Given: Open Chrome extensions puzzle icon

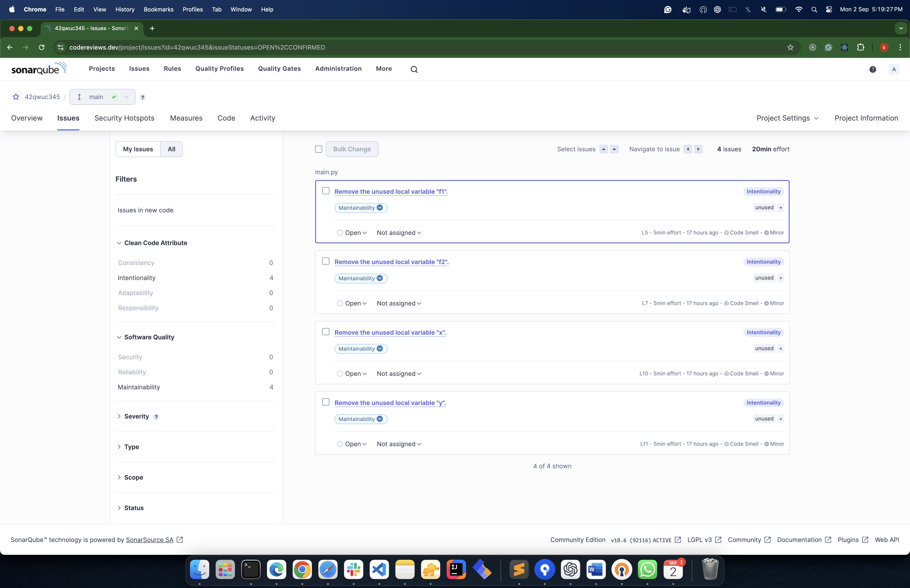Looking at the screenshot, I should [860, 47].
